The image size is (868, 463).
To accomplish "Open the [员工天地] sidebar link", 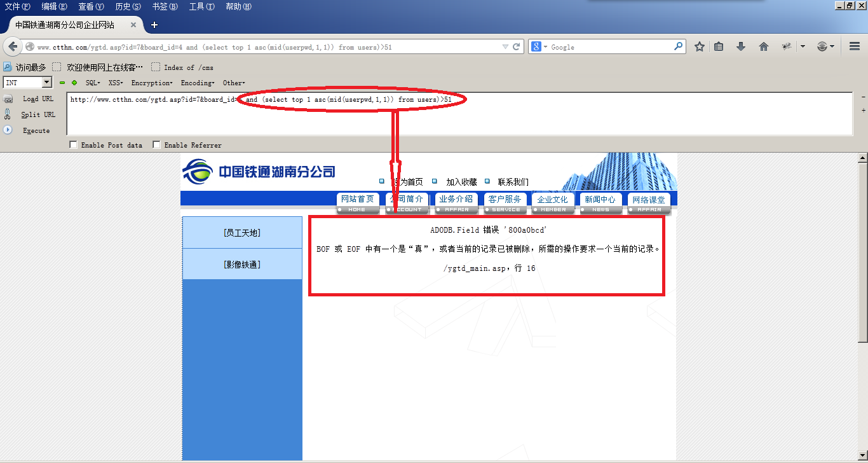I will tap(242, 233).
